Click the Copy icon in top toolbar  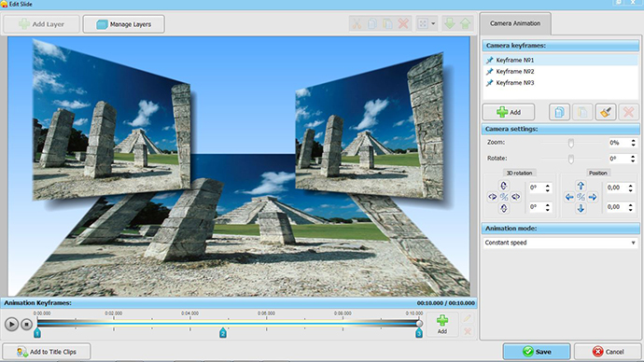click(372, 24)
